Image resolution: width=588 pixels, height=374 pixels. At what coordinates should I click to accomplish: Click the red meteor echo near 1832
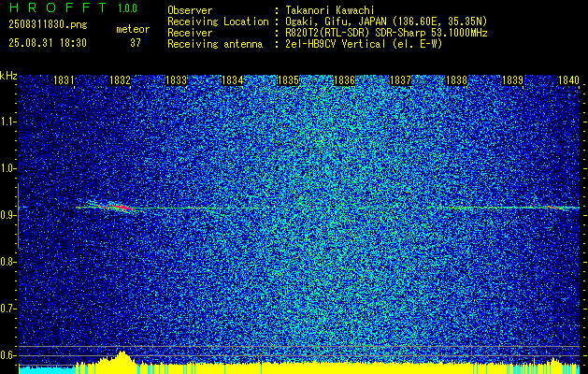click(120, 207)
